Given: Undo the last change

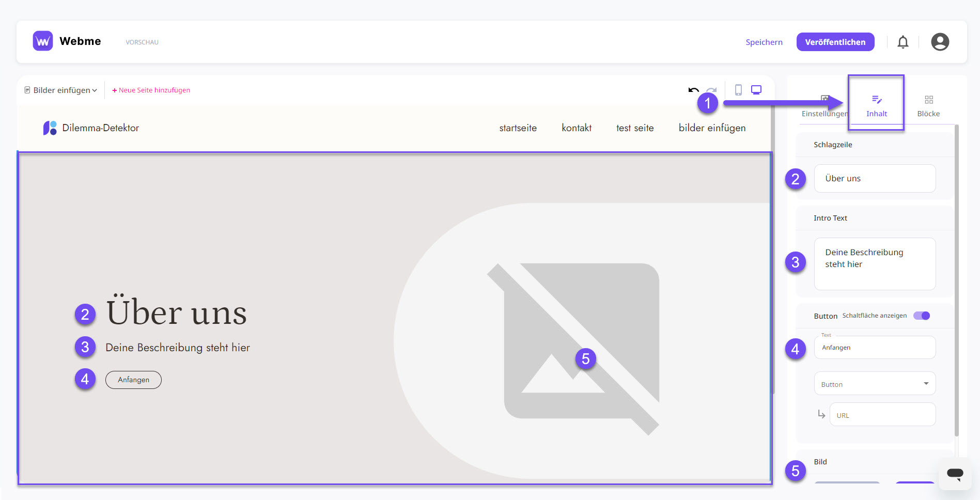Looking at the screenshot, I should [693, 90].
